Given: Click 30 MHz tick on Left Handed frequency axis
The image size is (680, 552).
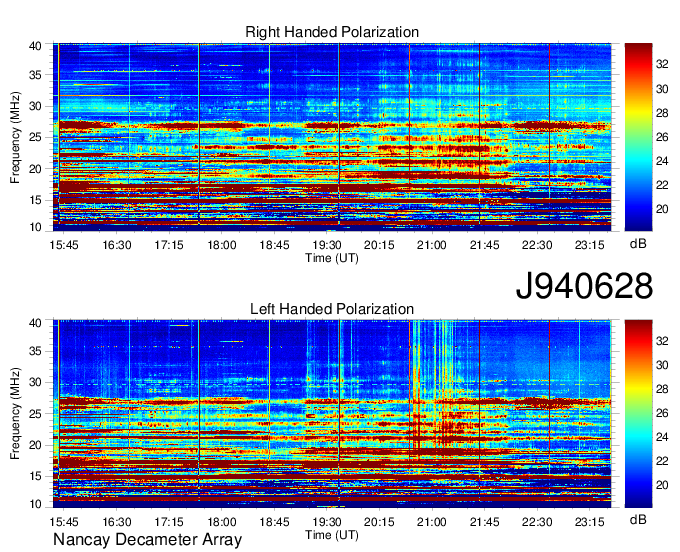Looking at the screenshot, I should 35,382.
